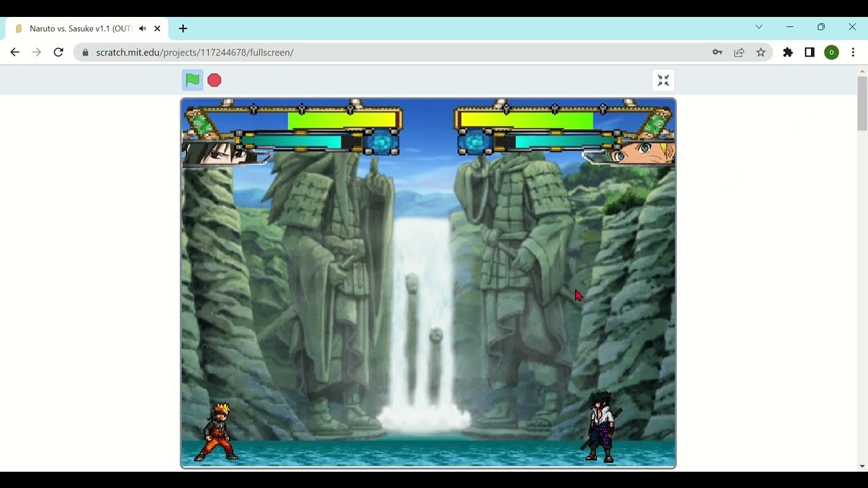Share this page using the share icon
Viewport: 868px width, 488px height.
click(x=739, y=52)
